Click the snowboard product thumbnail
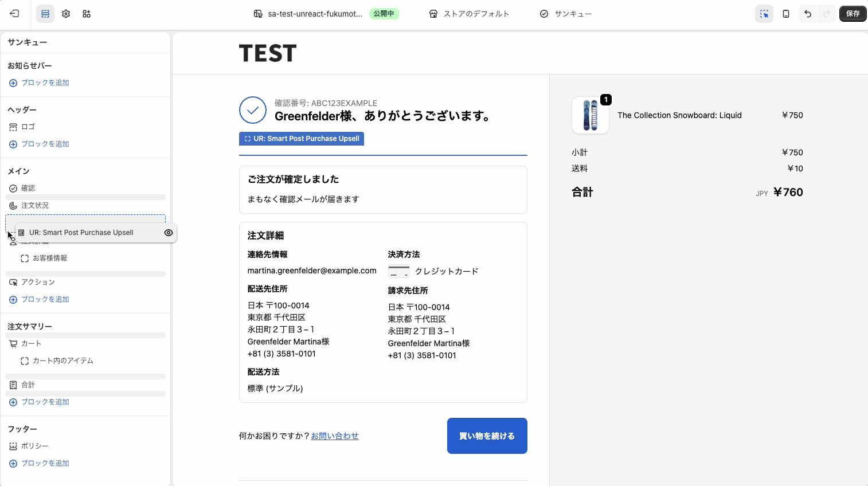The image size is (868, 486). click(x=591, y=115)
